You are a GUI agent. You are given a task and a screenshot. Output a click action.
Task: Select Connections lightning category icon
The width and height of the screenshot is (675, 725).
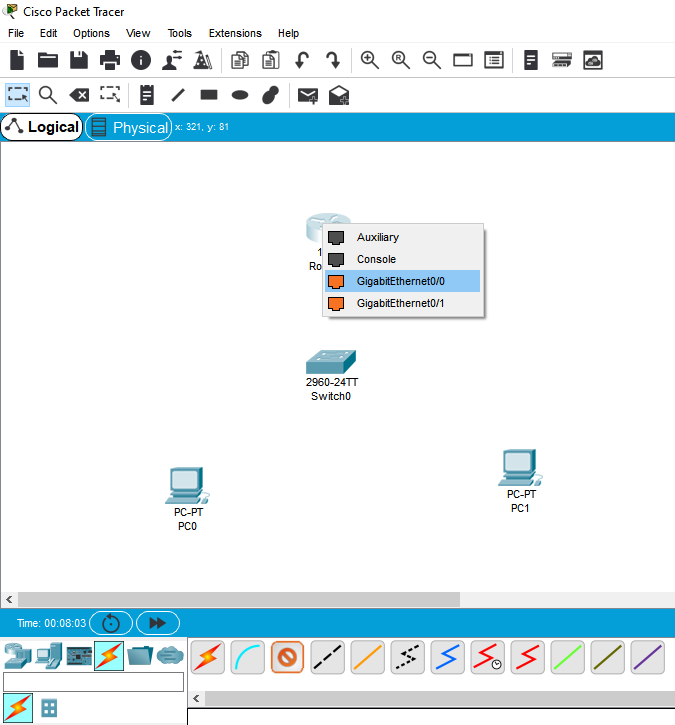click(109, 656)
